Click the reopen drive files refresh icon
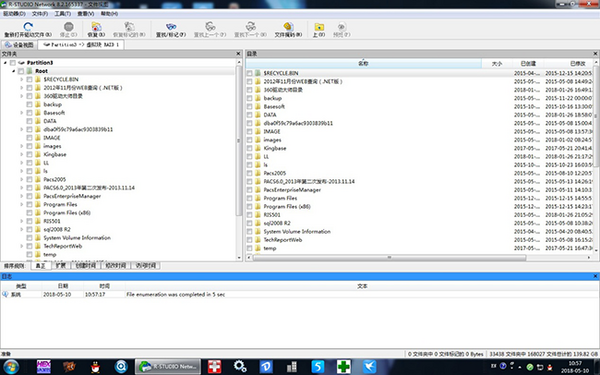Screen dimensions: 600x375 coord(28,26)
